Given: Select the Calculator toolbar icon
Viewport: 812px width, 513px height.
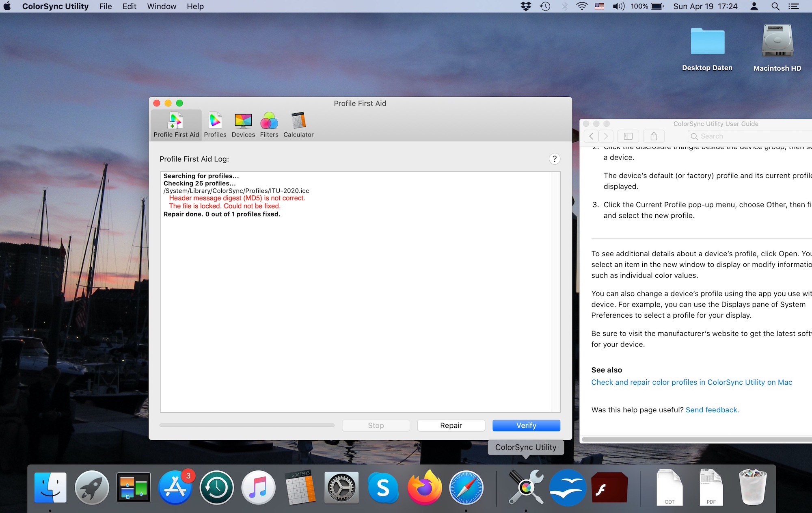Looking at the screenshot, I should click(x=298, y=125).
